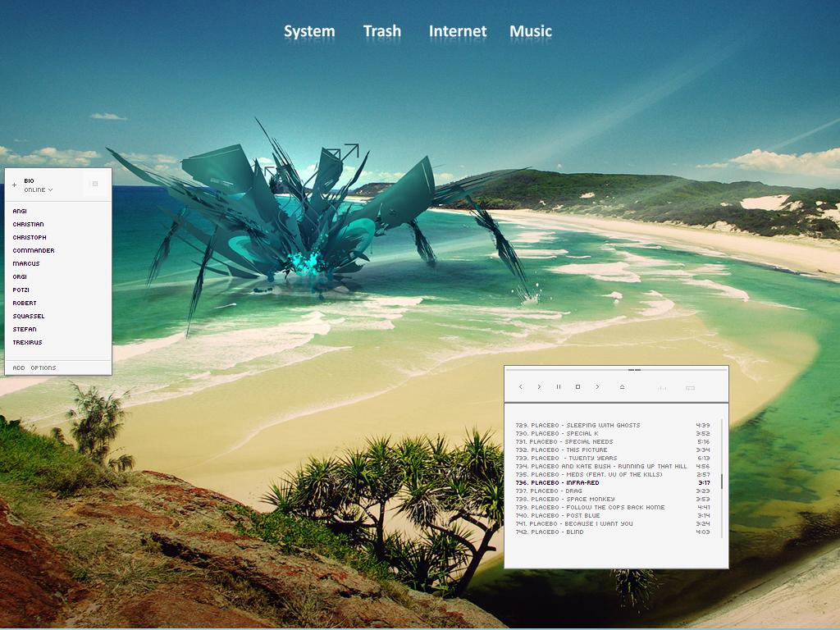Select track 732 This Picture

pyautogui.click(x=613, y=450)
